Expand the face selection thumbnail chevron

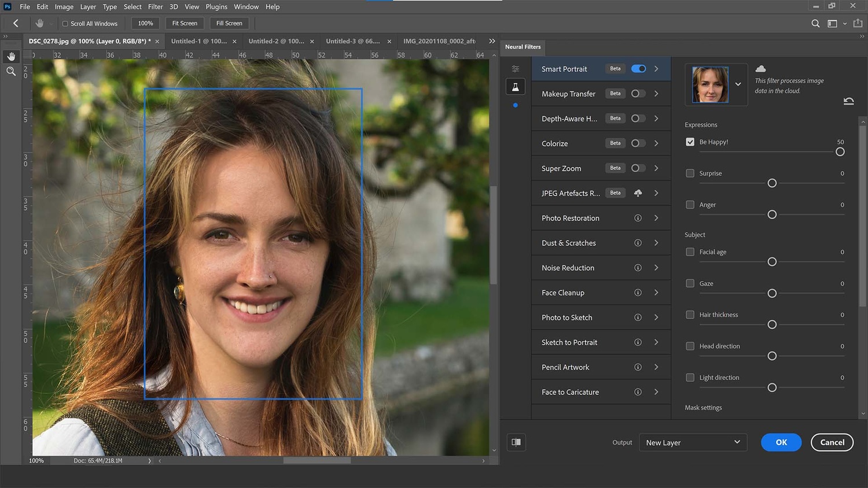point(738,84)
